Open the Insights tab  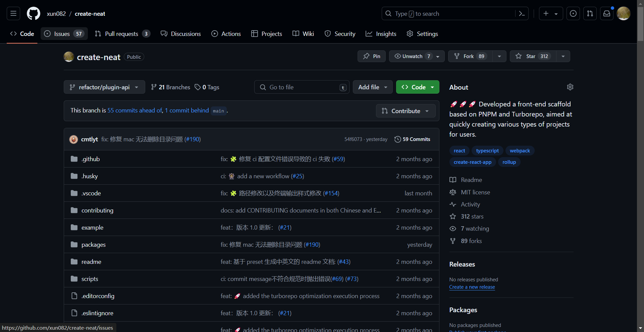381,34
